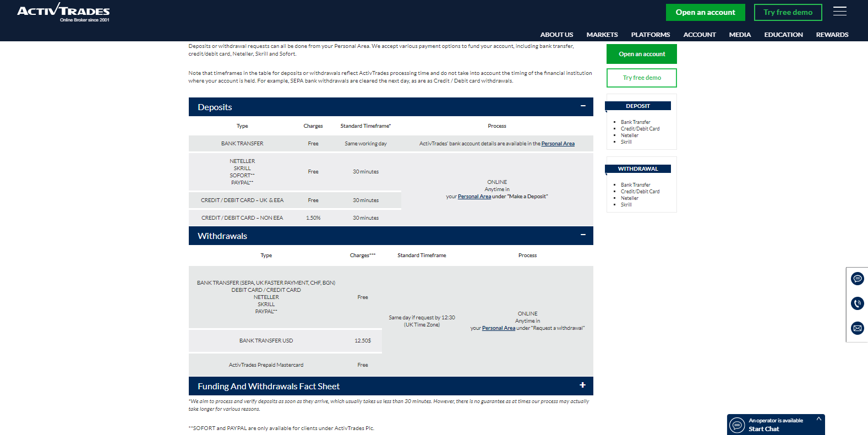Click the "30 minutes" timeframe for NON EEA cards
The width and height of the screenshot is (868, 435).
[x=365, y=218]
